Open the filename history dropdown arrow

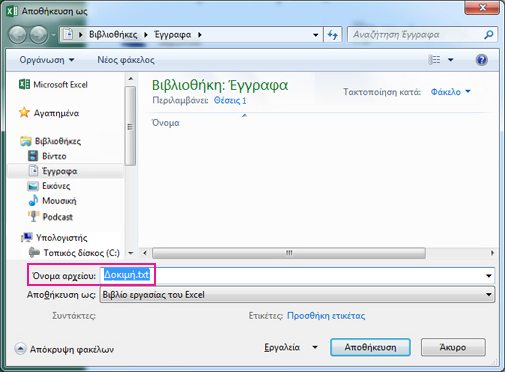pos(489,276)
